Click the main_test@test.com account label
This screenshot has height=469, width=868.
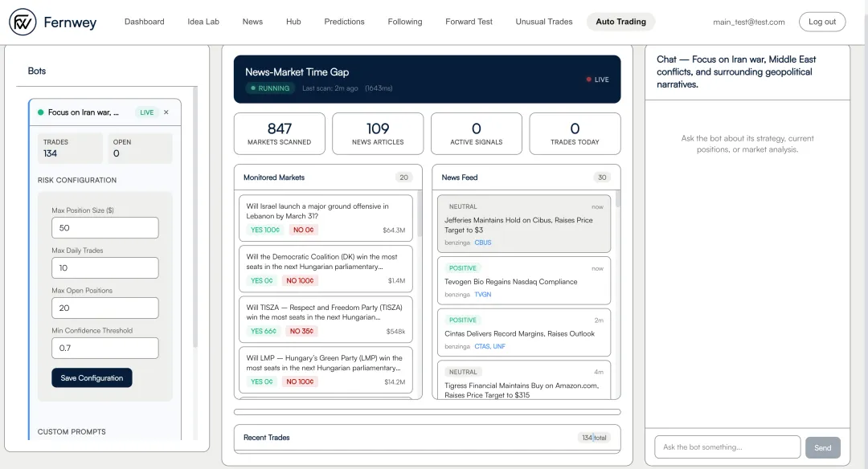pyautogui.click(x=749, y=22)
